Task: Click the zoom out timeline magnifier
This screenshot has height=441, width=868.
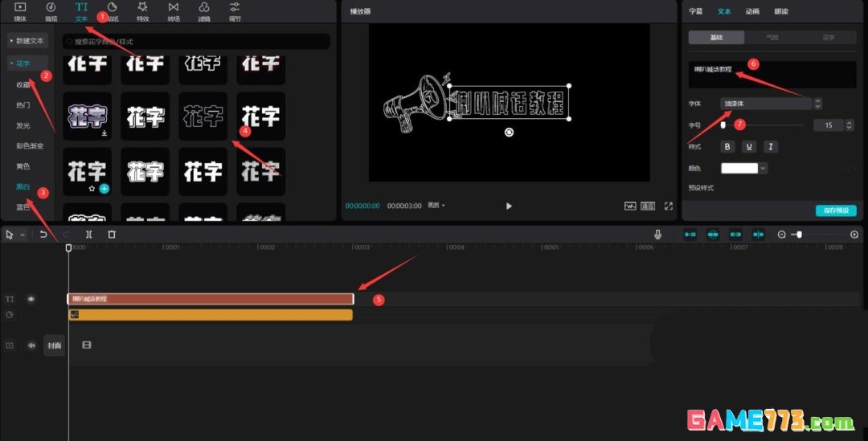Action: click(x=782, y=235)
